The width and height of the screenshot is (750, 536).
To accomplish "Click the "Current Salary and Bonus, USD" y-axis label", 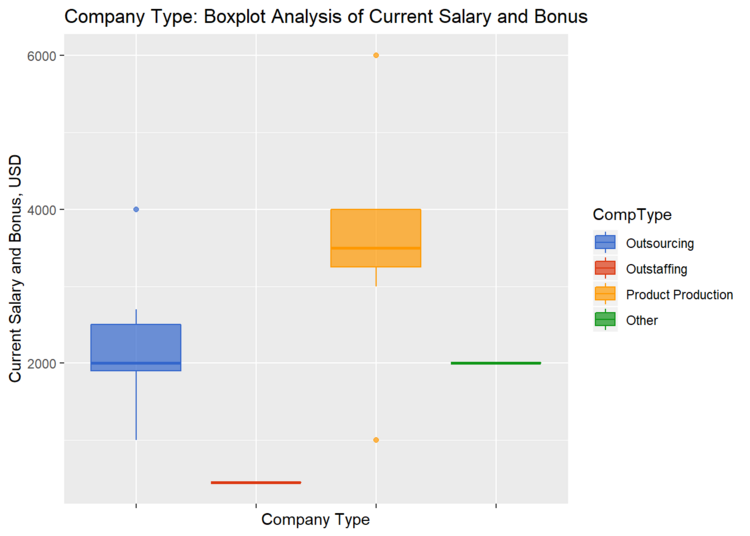I will point(16,269).
